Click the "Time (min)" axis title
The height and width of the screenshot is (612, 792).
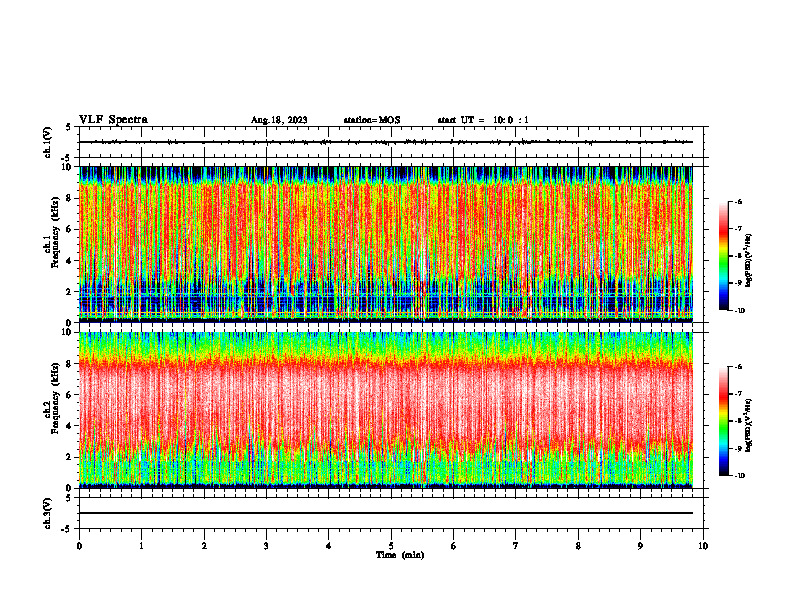pyautogui.click(x=400, y=555)
